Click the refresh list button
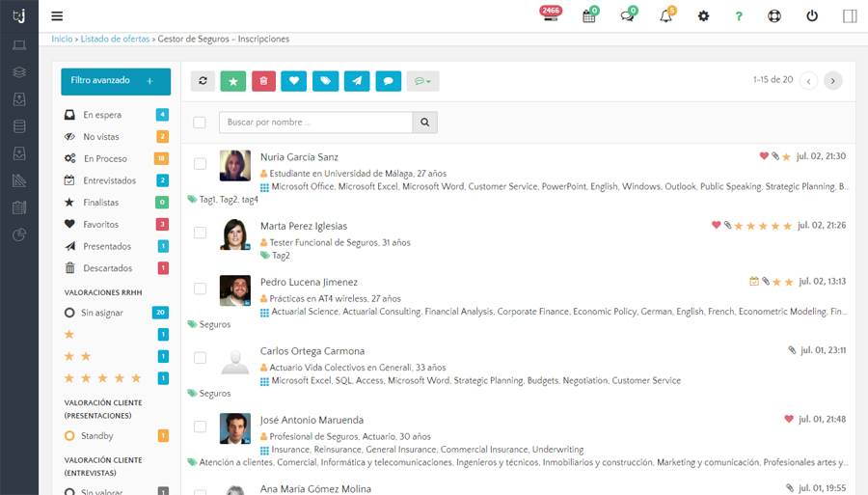The image size is (868, 495). click(x=203, y=81)
